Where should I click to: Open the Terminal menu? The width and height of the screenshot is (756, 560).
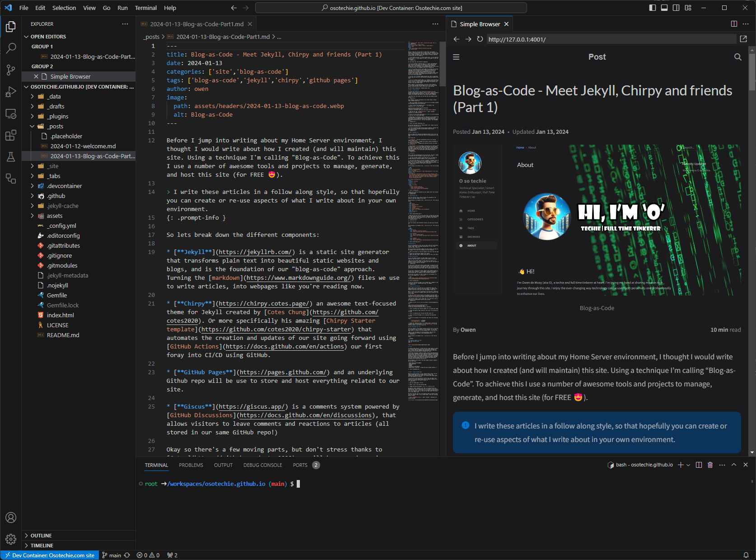click(145, 8)
